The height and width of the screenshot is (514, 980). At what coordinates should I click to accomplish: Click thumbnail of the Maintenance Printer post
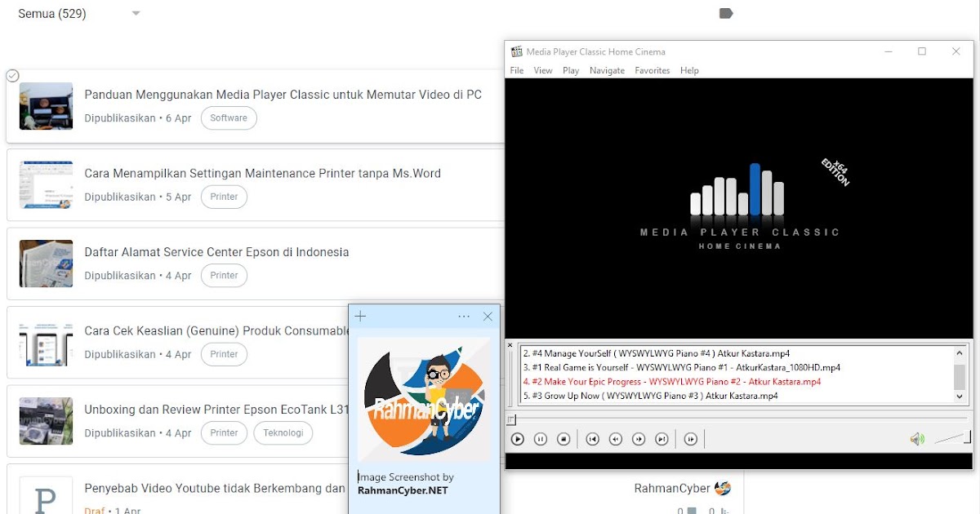[x=46, y=185]
